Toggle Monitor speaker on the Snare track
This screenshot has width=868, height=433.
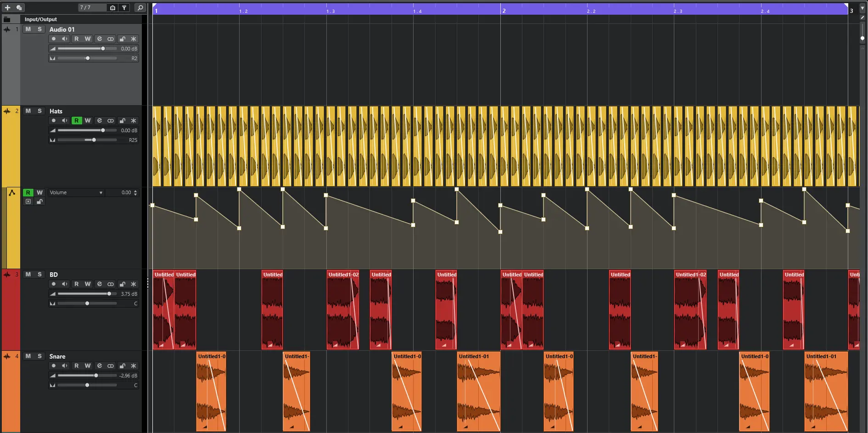(x=65, y=366)
